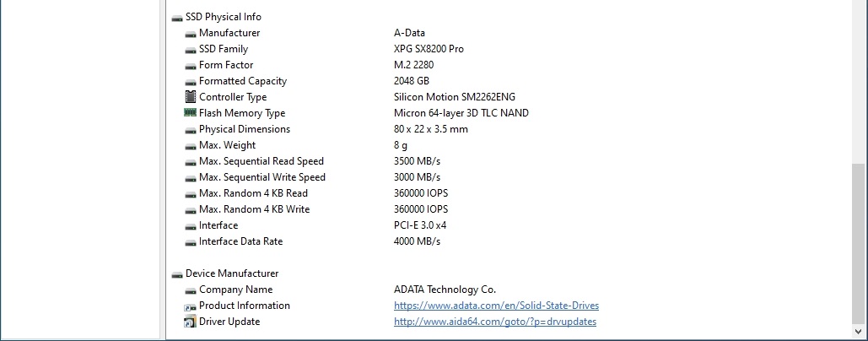
Task: Click the Controller Type chip icon
Action: tap(191, 97)
